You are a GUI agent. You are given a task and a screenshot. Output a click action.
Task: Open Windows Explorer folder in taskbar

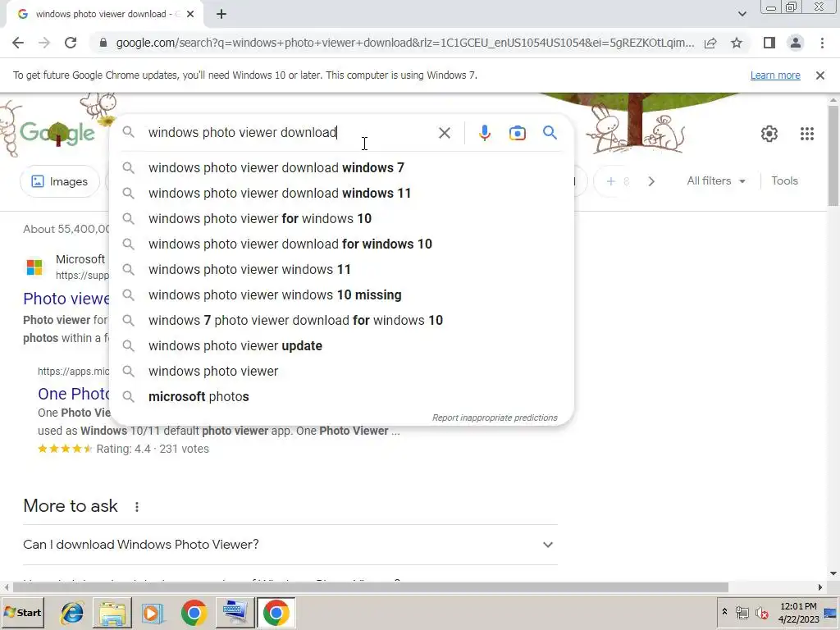pyautogui.click(x=112, y=612)
